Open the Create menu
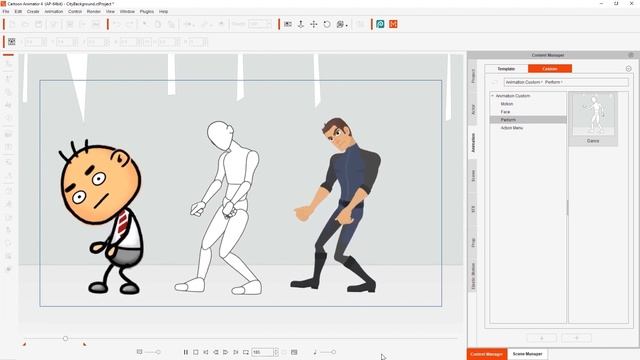 pyautogui.click(x=33, y=11)
